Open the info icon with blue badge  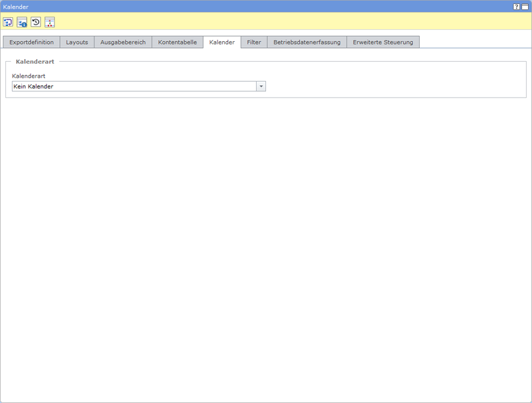[x=22, y=22]
